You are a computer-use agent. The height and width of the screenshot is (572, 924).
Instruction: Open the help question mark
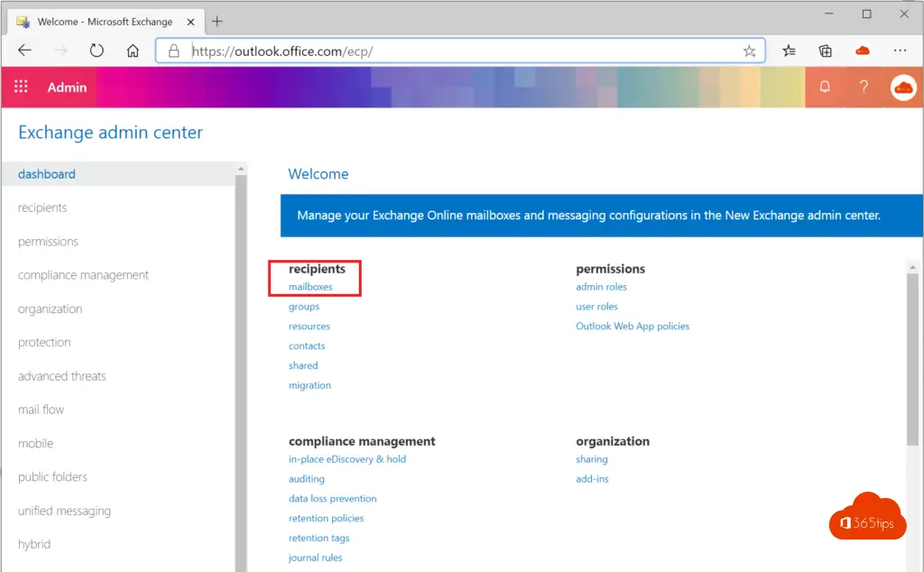(864, 87)
